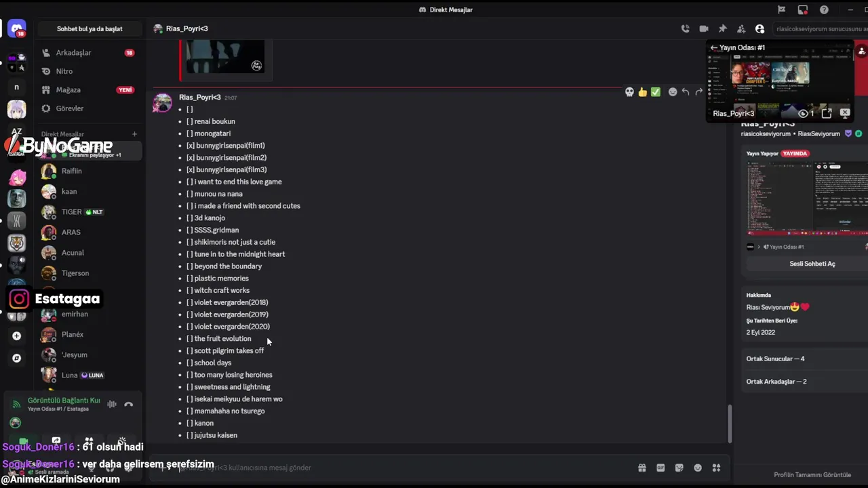This screenshot has width=868, height=488.
Task: Click the share screen button in voice panel
Action: click(56, 441)
